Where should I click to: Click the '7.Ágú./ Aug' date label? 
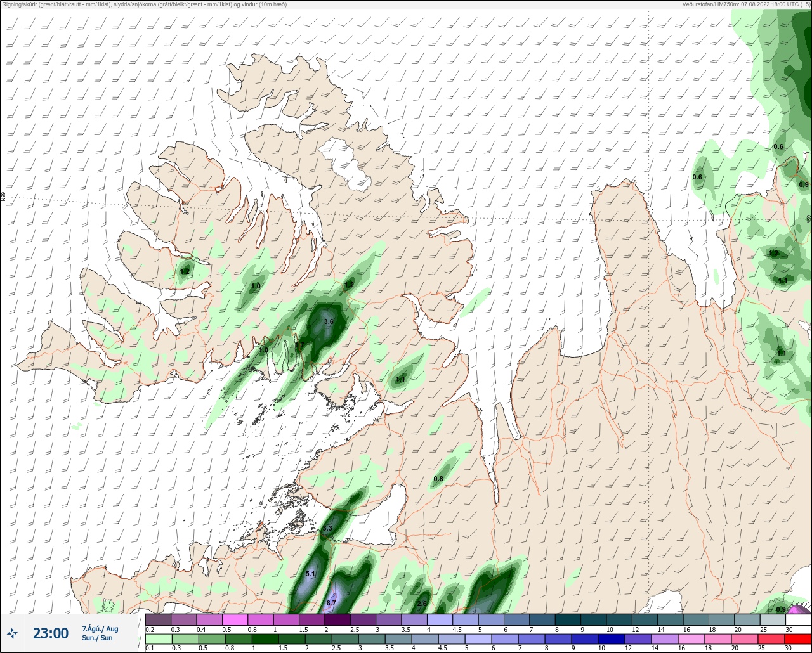(100, 629)
